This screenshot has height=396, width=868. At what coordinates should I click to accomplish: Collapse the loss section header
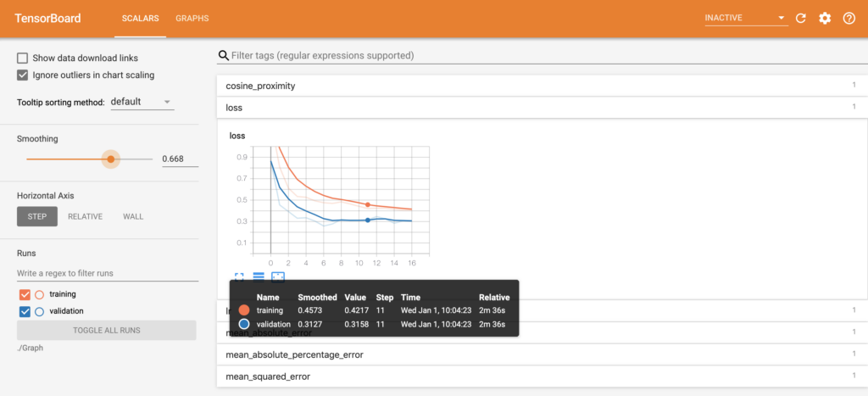542,108
